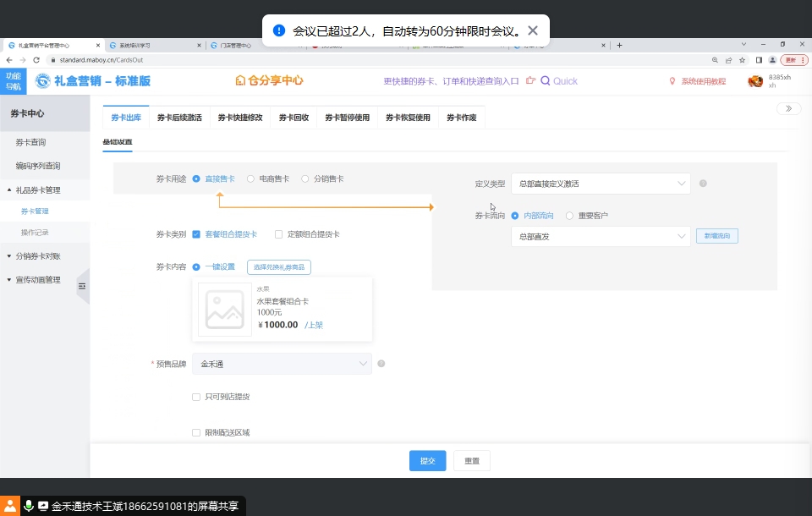812x516 pixels.
Task: Switch to the 券卡回收 tab
Action: (294, 118)
